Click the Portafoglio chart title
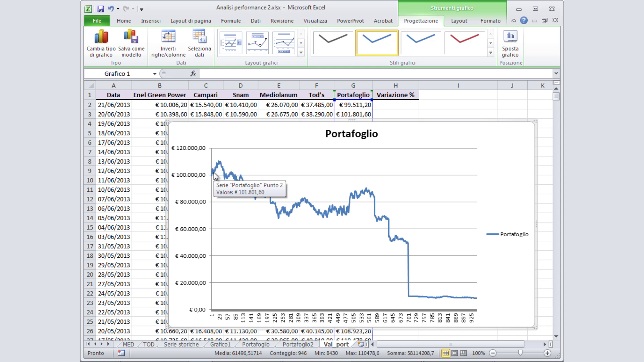This screenshot has height=362, width=644. click(352, 134)
